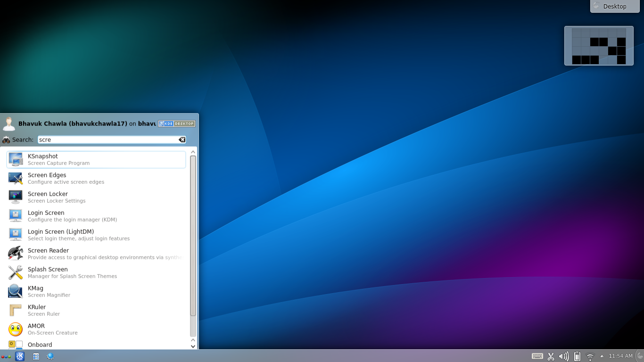Image resolution: width=644 pixels, height=362 pixels.
Task: Open the KDE application launcher
Action: pos(20,356)
